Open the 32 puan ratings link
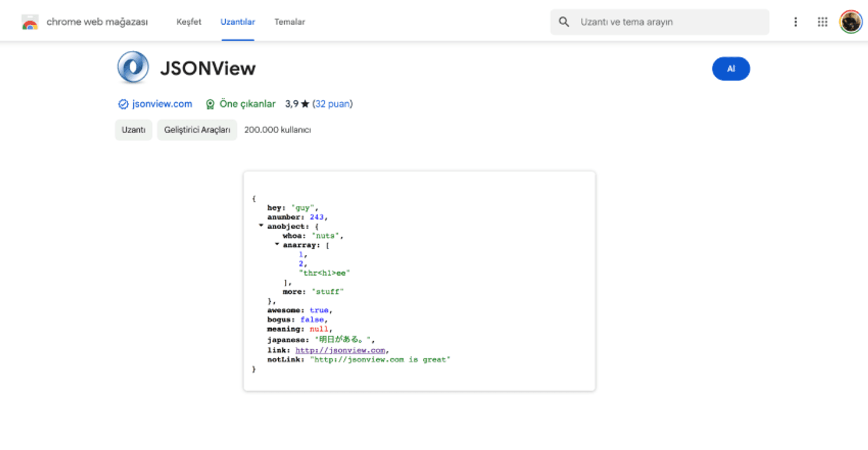The width and height of the screenshot is (868, 450). coord(332,104)
